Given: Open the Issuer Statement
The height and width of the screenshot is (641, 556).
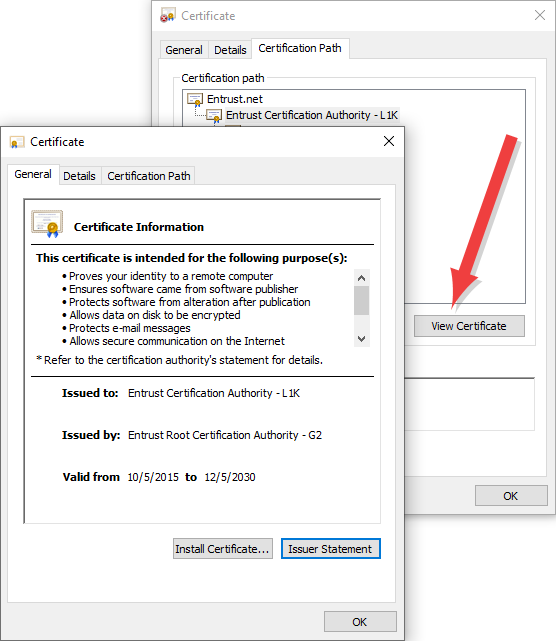Looking at the screenshot, I should [x=330, y=549].
